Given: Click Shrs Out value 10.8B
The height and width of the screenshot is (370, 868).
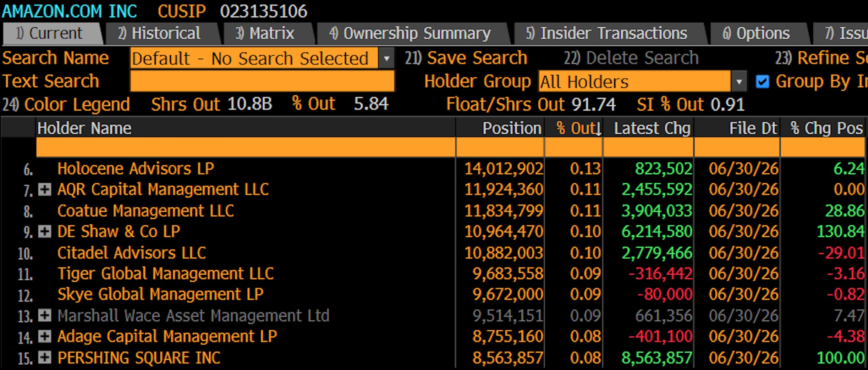Looking at the screenshot, I should coord(249,104).
